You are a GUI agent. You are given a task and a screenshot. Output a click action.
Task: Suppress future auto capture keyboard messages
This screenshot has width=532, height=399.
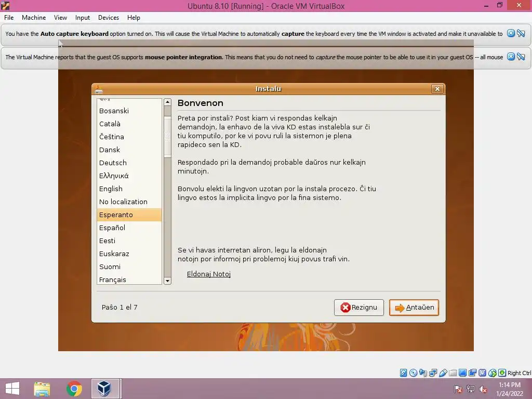pos(521,33)
